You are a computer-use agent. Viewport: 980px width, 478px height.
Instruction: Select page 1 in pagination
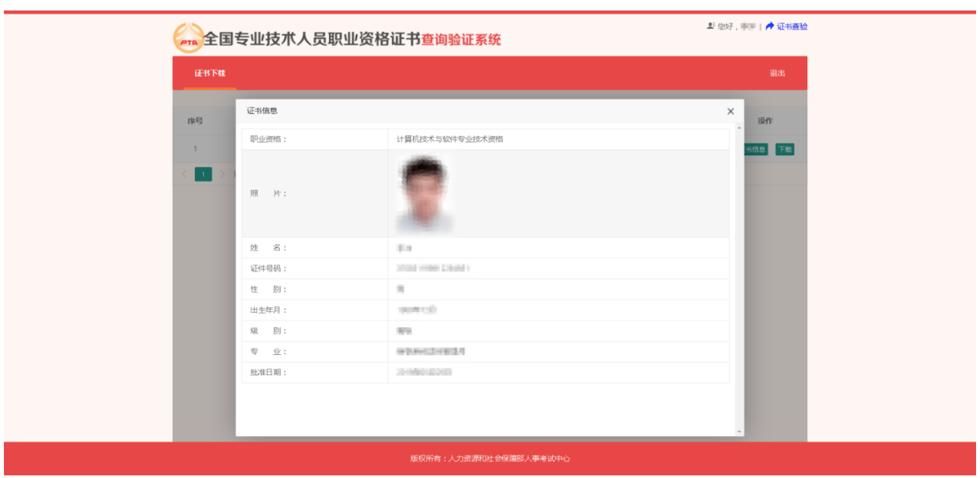click(203, 174)
